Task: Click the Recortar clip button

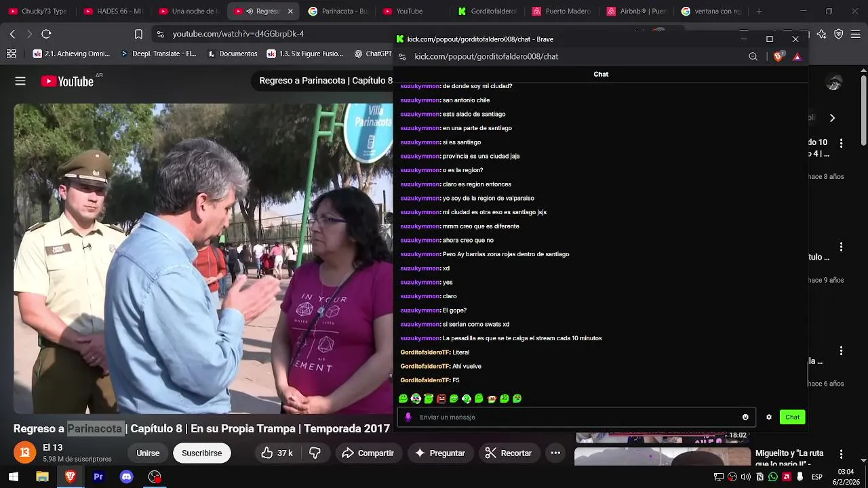Action: pos(508,453)
